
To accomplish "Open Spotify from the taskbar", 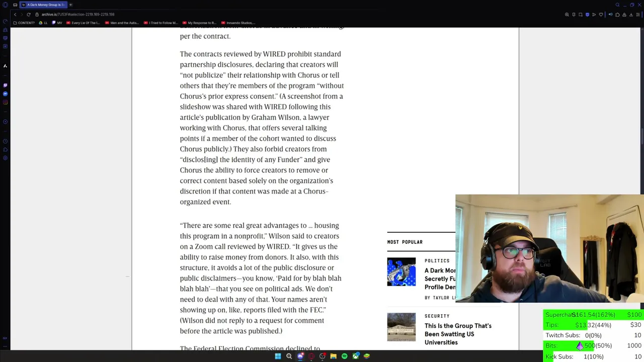I will (x=344, y=356).
